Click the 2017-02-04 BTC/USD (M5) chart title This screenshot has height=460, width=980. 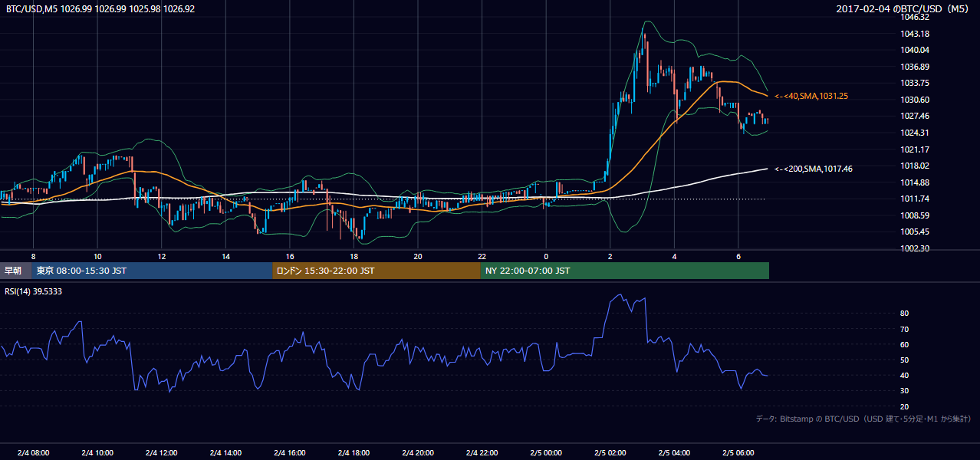click(x=904, y=8)
